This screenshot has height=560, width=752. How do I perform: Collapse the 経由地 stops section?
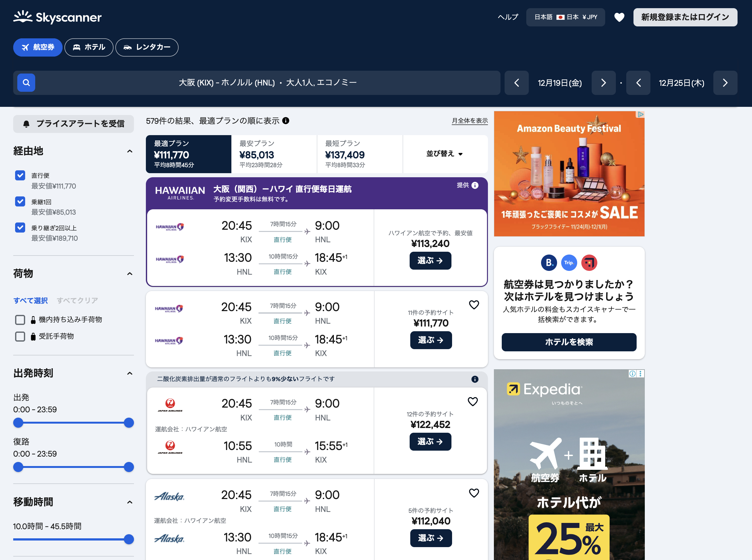[x=130, y=151]
